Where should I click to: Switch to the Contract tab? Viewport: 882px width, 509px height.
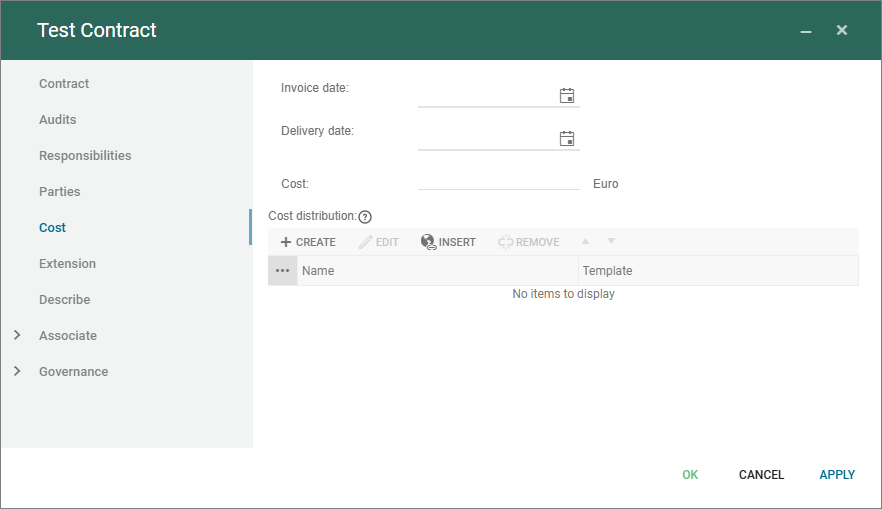[64, 84]
